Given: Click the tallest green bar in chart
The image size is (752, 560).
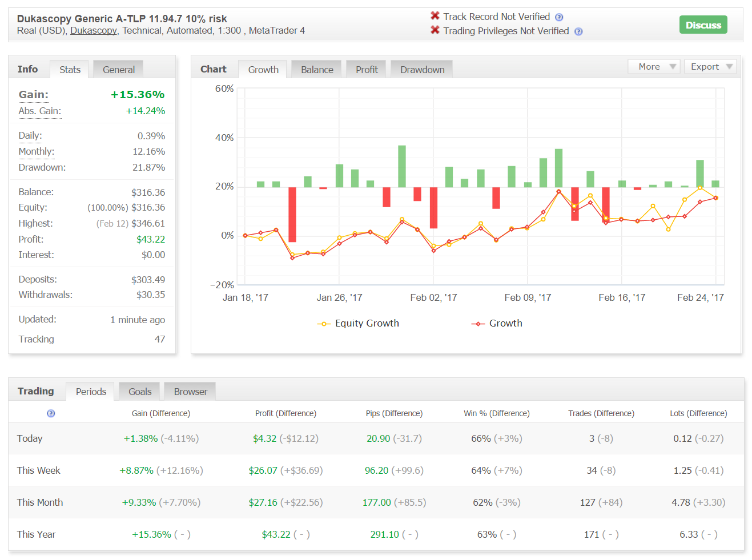Looking at the screenshot, I should coord(402,166).
